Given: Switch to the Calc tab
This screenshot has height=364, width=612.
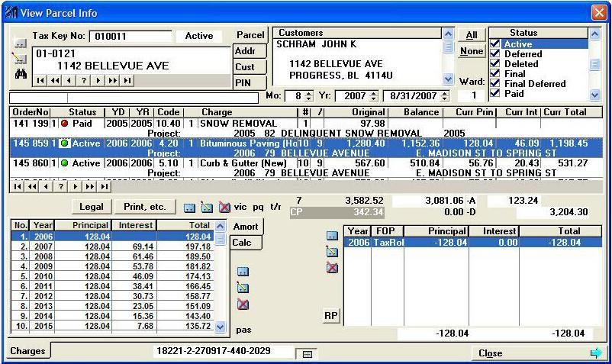Looking at the screenshot, I should tap(242, 242).
